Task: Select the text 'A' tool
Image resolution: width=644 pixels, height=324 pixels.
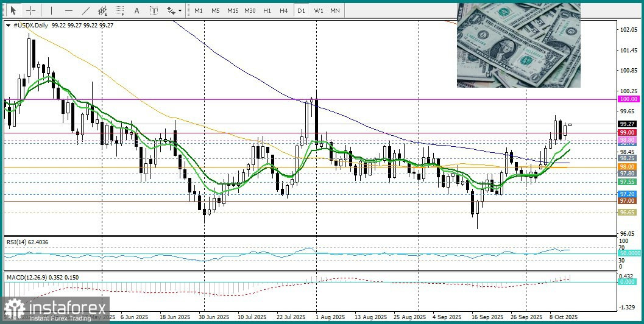Action: pyautogui.click(x=136, y=11)
